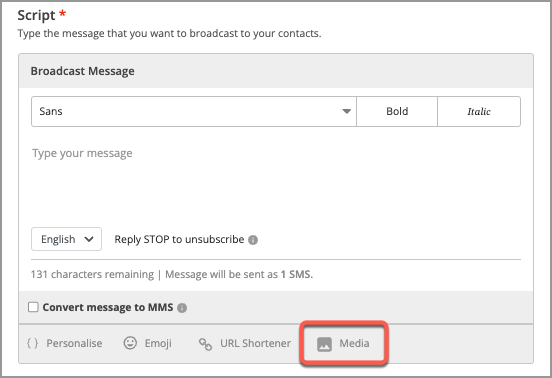This screenshot has width=552, height=378.
Task: Open the Sans font dropdown
Action: tap(194, 111)
